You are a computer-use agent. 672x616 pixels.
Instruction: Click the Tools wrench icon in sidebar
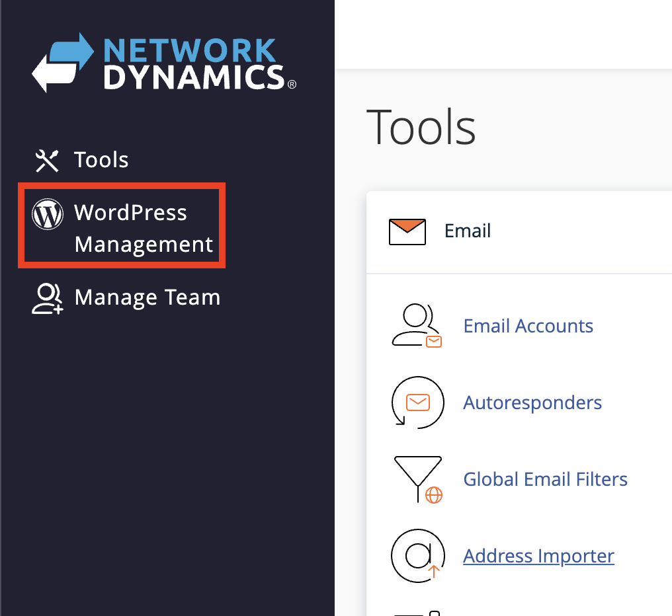coord(47,161)
